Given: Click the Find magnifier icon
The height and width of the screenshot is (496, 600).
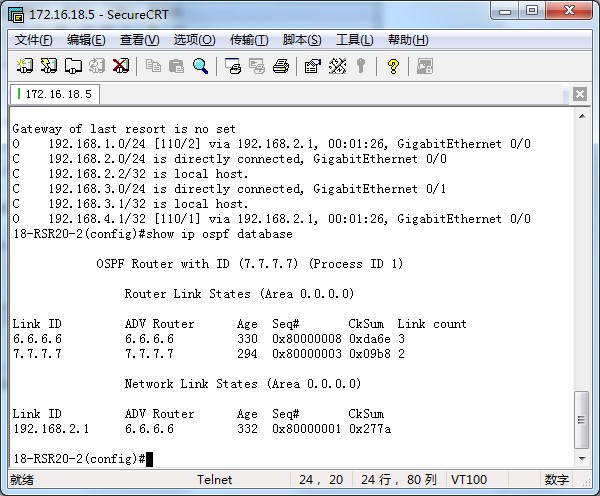Looking at the screenshot, I should 201,66.
